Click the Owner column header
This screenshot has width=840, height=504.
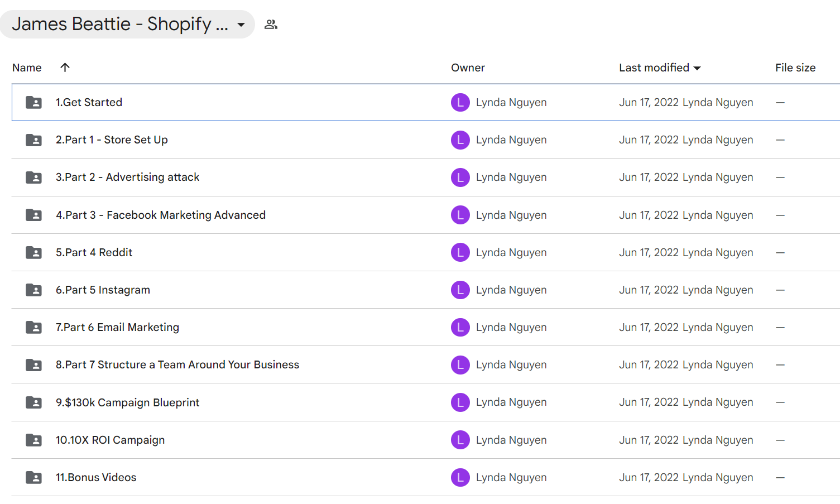(x=468, y=68)
